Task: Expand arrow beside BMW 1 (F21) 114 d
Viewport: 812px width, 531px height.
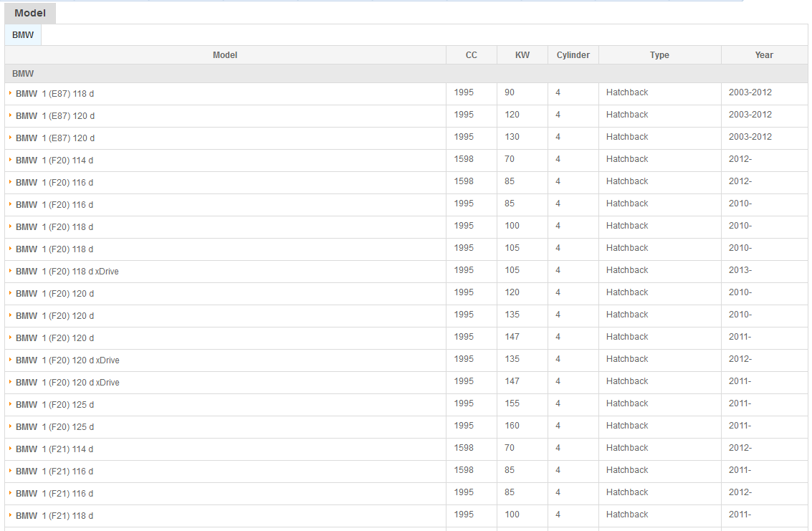Action: (x=10, y=449)
